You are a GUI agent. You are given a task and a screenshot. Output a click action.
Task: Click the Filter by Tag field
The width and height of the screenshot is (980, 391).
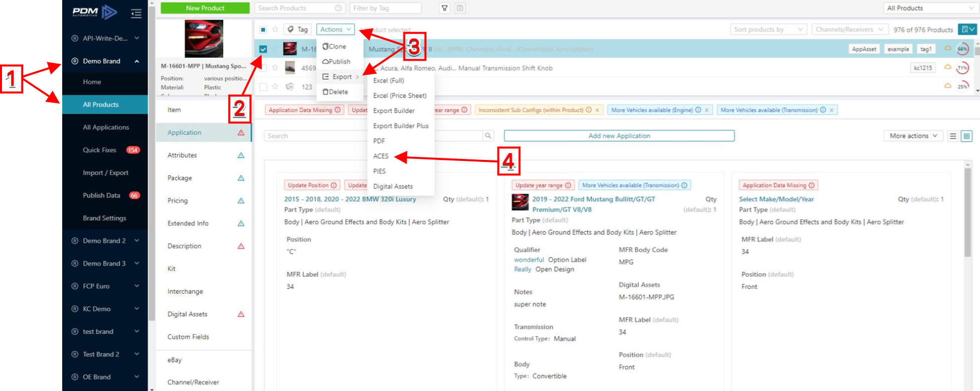[x=385, y=8]
